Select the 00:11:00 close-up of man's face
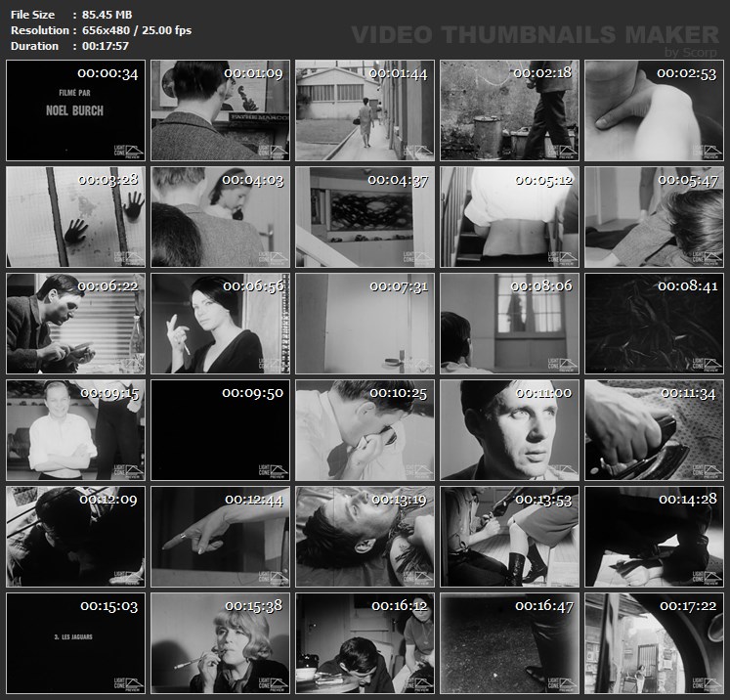Screen dimensions: 730x700 point(510,430)
